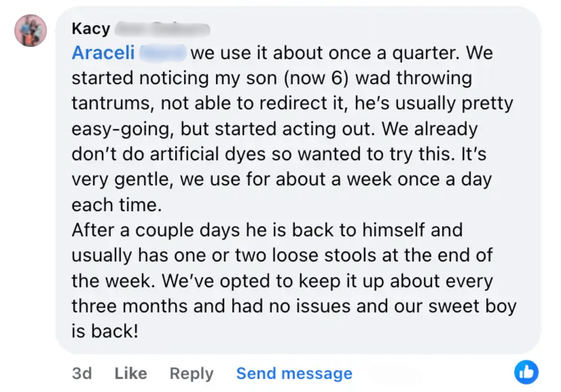Like Kacy's comment
Image resolution: width=561 pixels, height=392 pixels.
(x=131, y=373)
